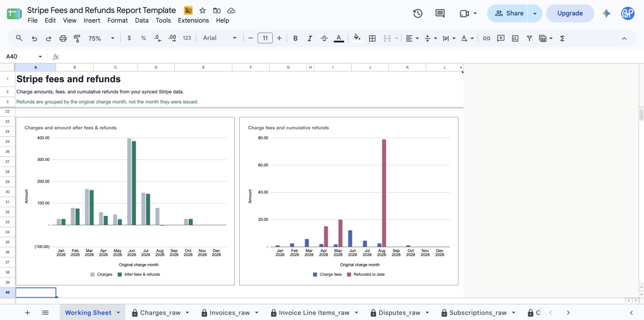Image resolution: width=644 pixels, height=320 pixels.
Task: Toggle strikethrough formatting
Action: coord(324,38)
